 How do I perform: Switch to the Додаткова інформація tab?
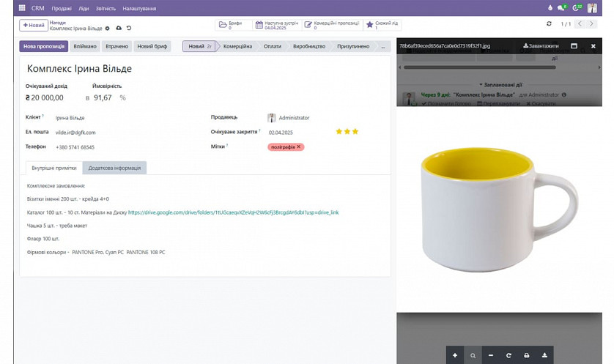114,168
